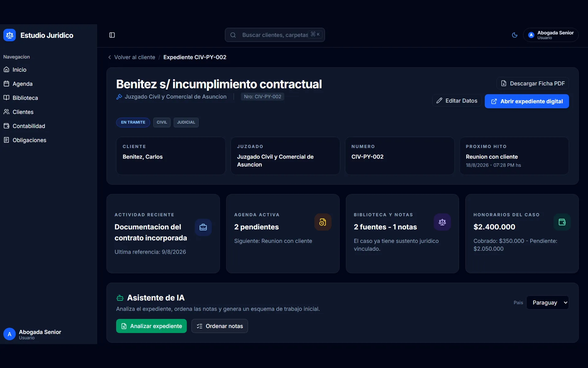588x368 pixels.
Task: Click the Nro: CIV-PY-002 badge
Action: pos(262,97)
